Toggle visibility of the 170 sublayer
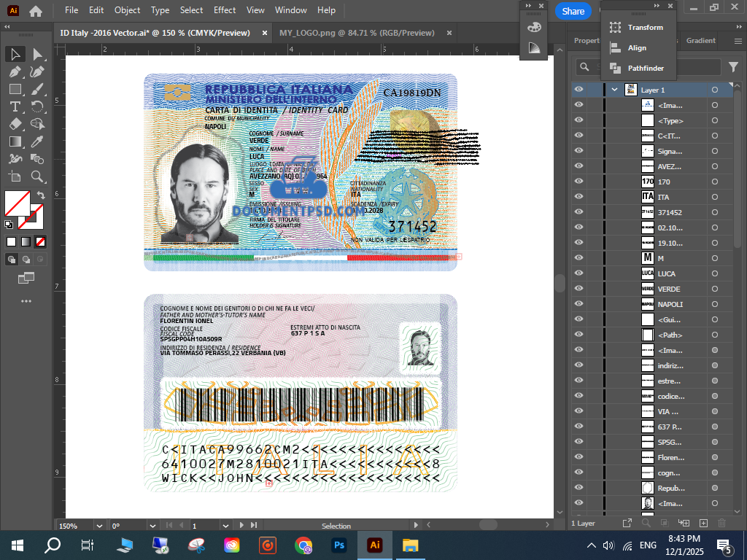Image resolution: width=747 pixels, height=560 pixels. coord(578,182)
